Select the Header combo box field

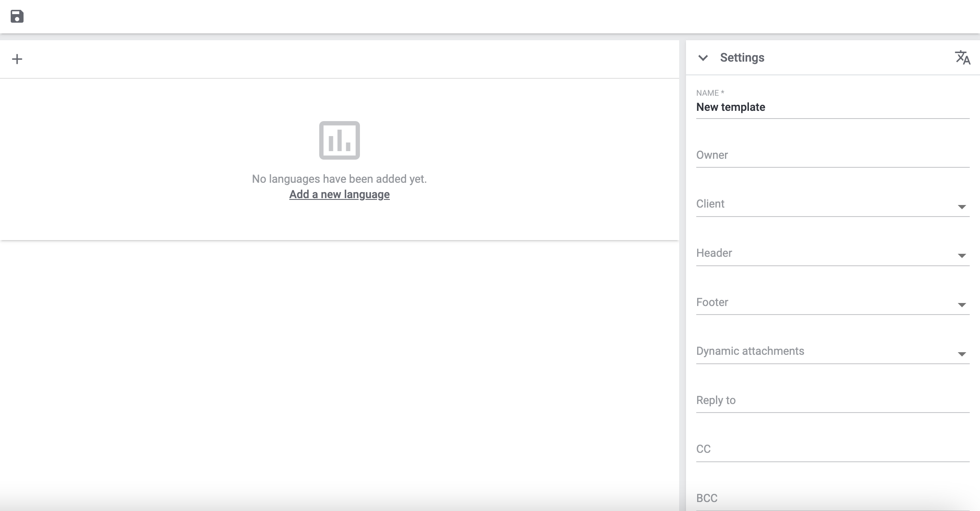(x=822, y=253)
